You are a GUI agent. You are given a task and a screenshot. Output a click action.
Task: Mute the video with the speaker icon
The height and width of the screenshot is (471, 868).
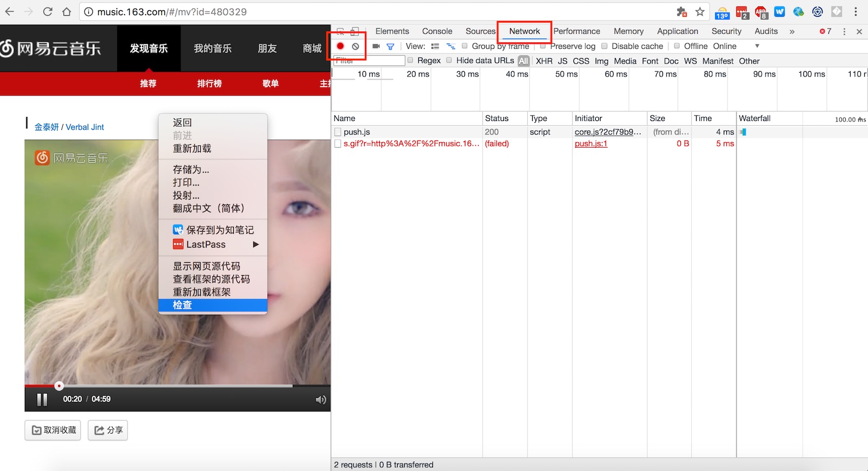pos(321,400)
